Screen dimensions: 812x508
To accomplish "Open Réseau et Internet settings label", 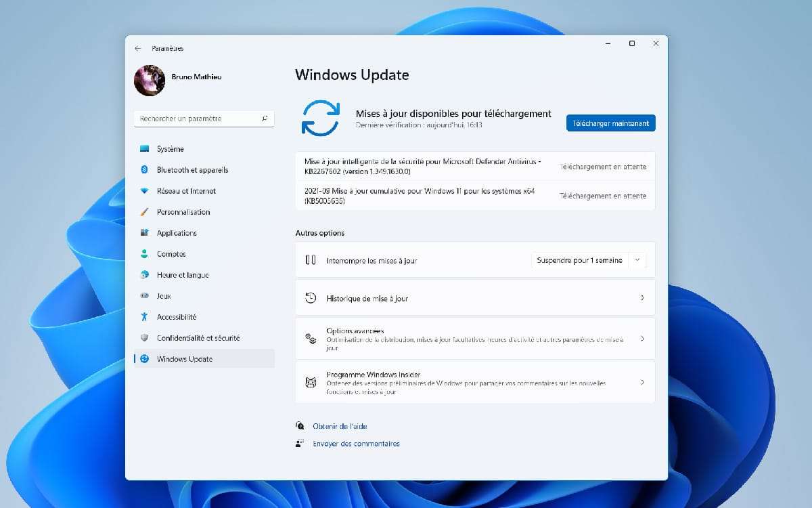I will tap(187, 191).
